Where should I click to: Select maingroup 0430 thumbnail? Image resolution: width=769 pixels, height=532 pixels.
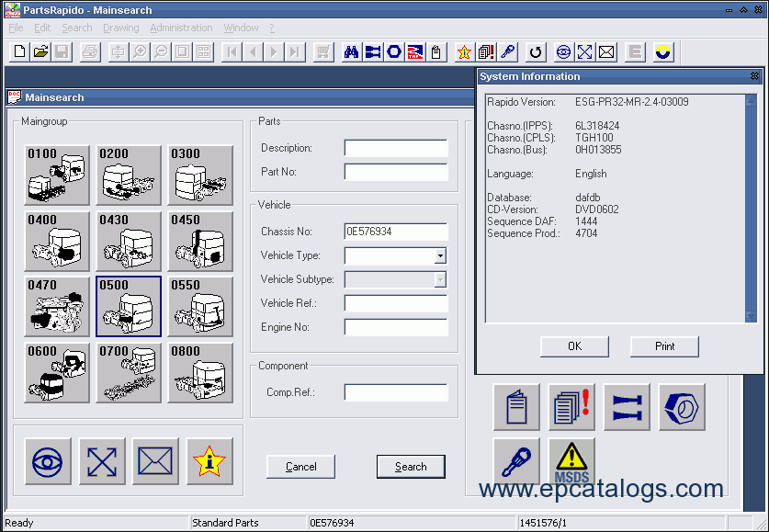pos(129,242)
